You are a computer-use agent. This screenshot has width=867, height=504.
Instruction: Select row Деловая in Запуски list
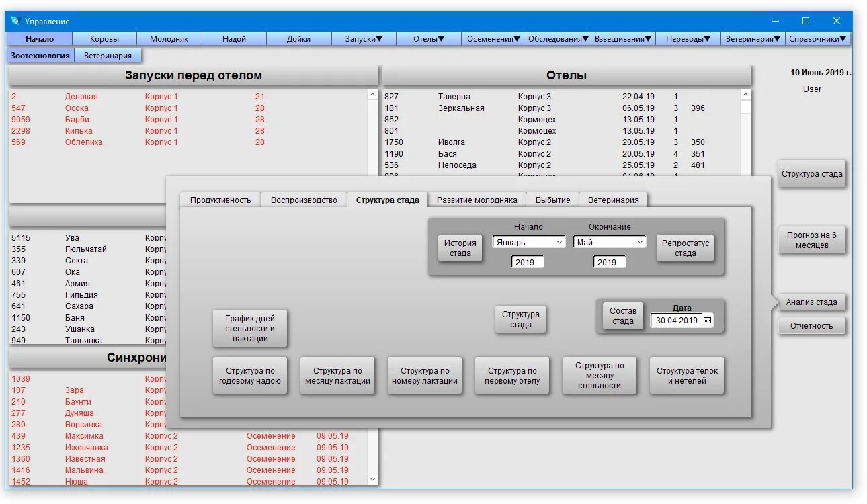tap(188, 97)
